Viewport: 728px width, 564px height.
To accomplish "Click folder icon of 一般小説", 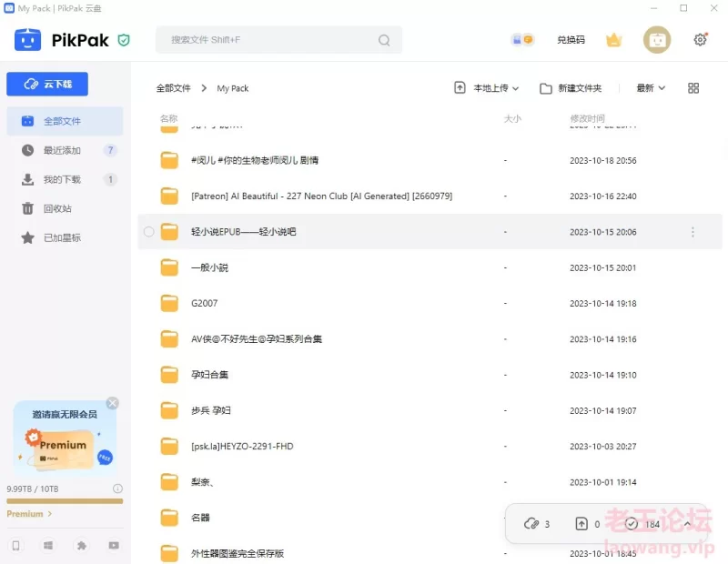I will tap(169, 267).
